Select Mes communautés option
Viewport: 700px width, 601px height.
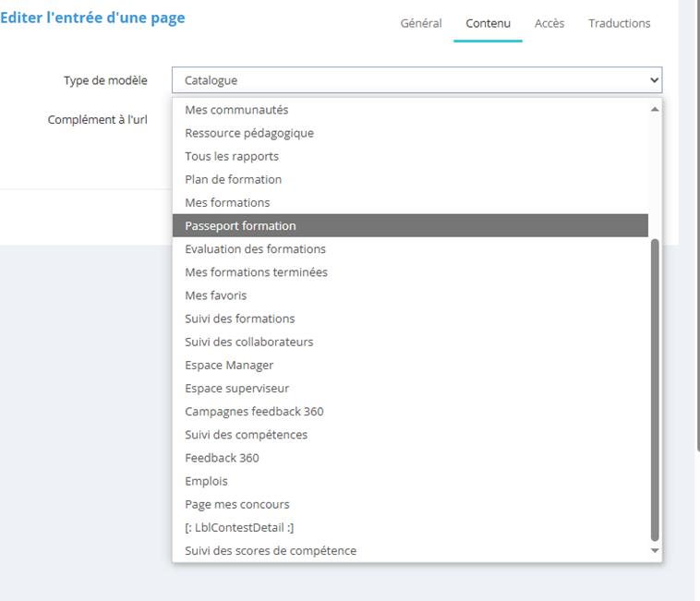pos(236,110)
